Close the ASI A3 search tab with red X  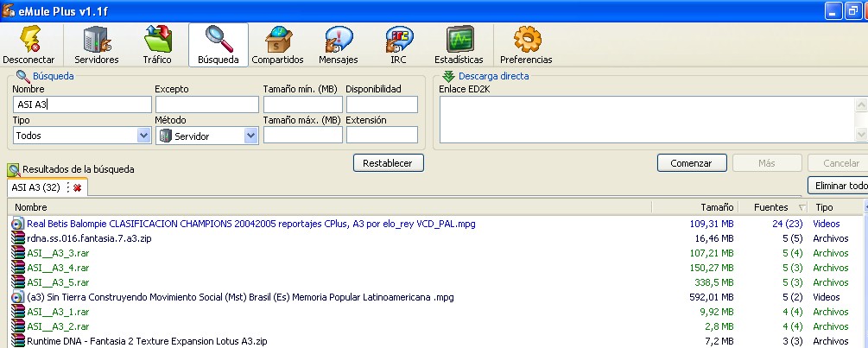pos(78,188)
